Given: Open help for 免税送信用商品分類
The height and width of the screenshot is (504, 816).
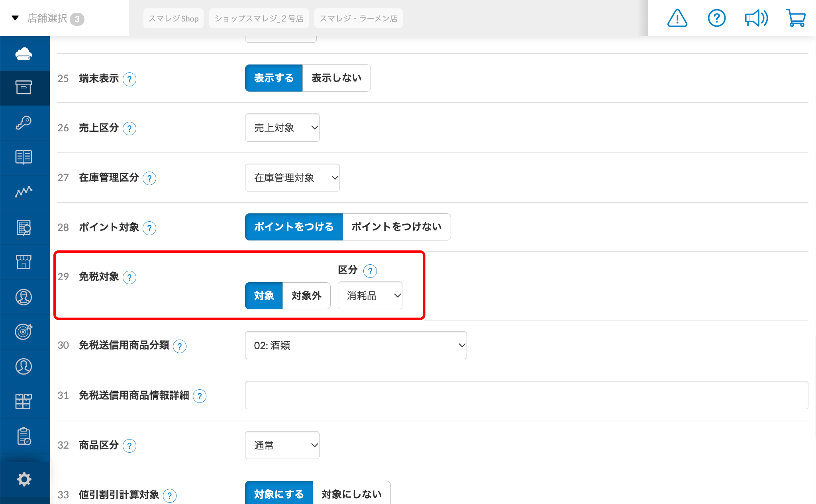Looking at the screenshot, I should (x=180, y=346).
